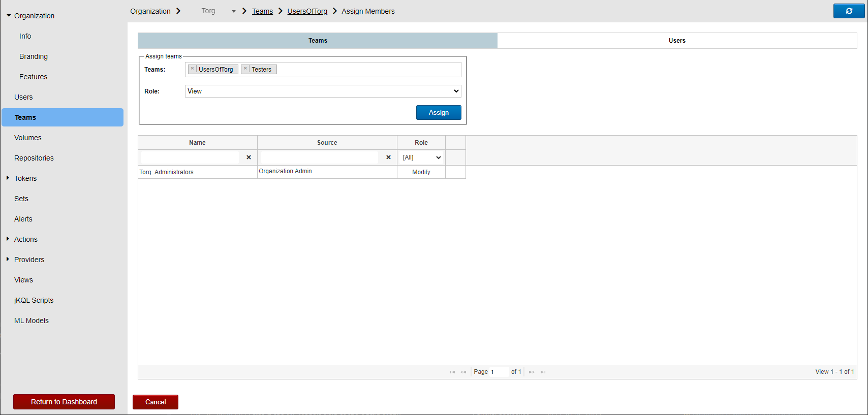Click the Source filter input
Screen dimensions: 868x415
point(320,157)
